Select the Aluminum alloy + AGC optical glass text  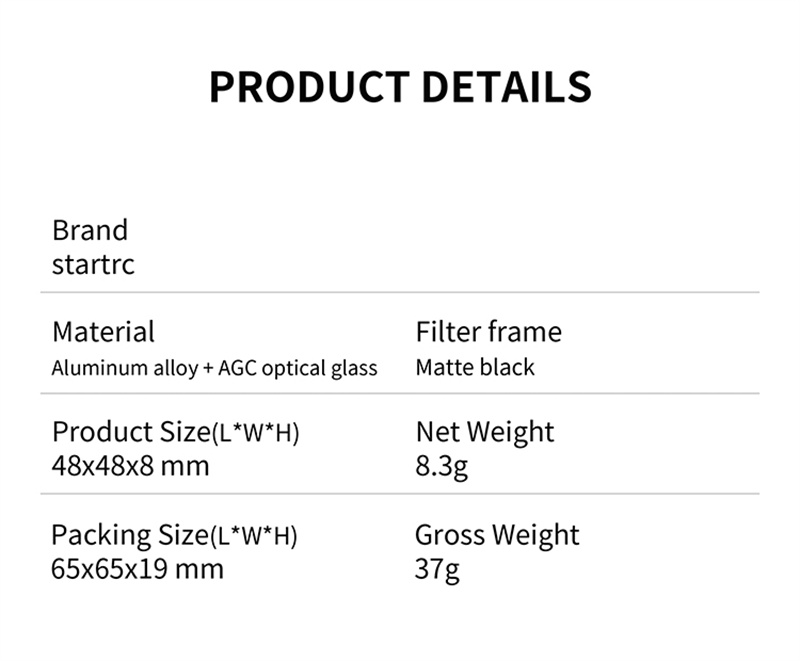click(214, 368)
